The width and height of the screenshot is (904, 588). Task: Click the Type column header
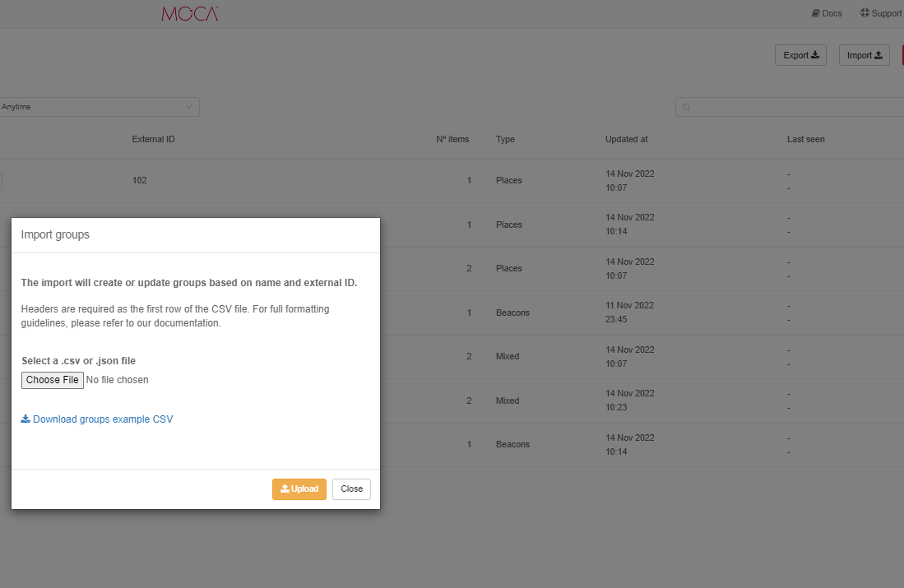506,139
